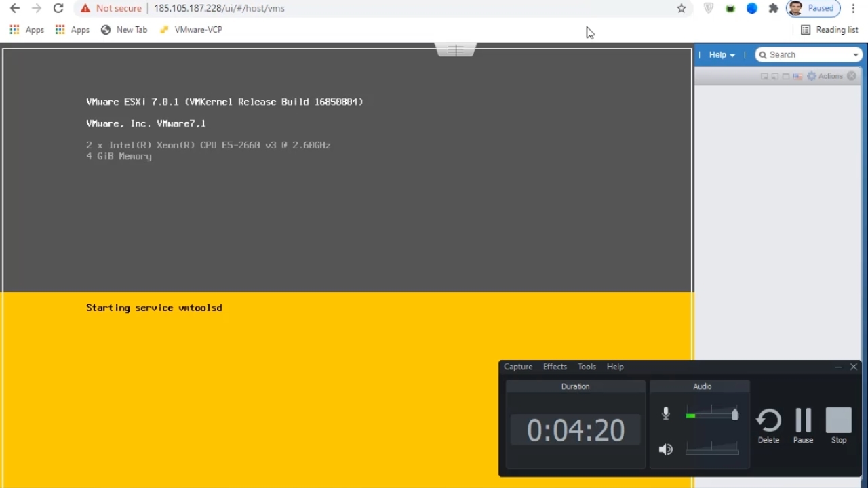Viewport: 868px width, 488px height.
Task: Reload the page in the browser
Action: click(58, 8)
